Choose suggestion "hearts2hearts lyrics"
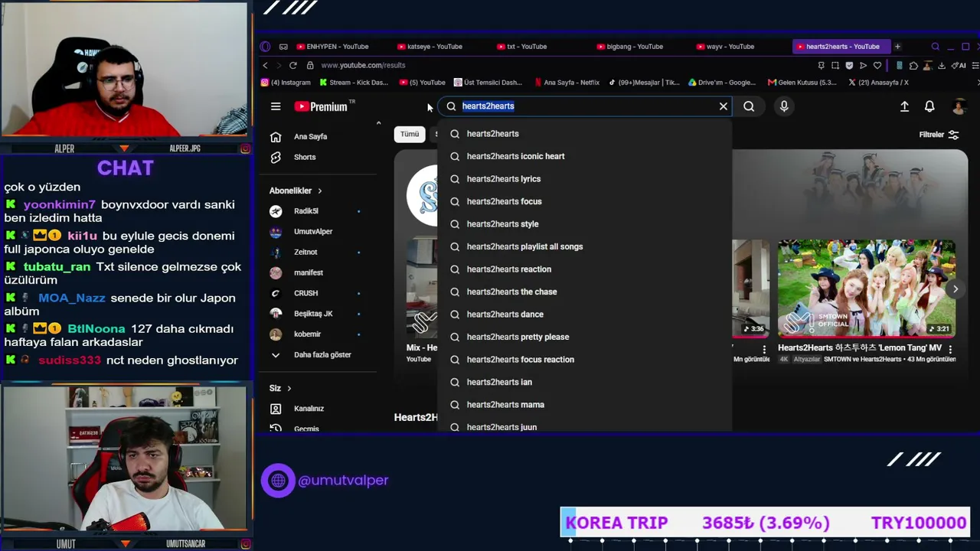This screenshot has height=551, width=980. (585, 179)
